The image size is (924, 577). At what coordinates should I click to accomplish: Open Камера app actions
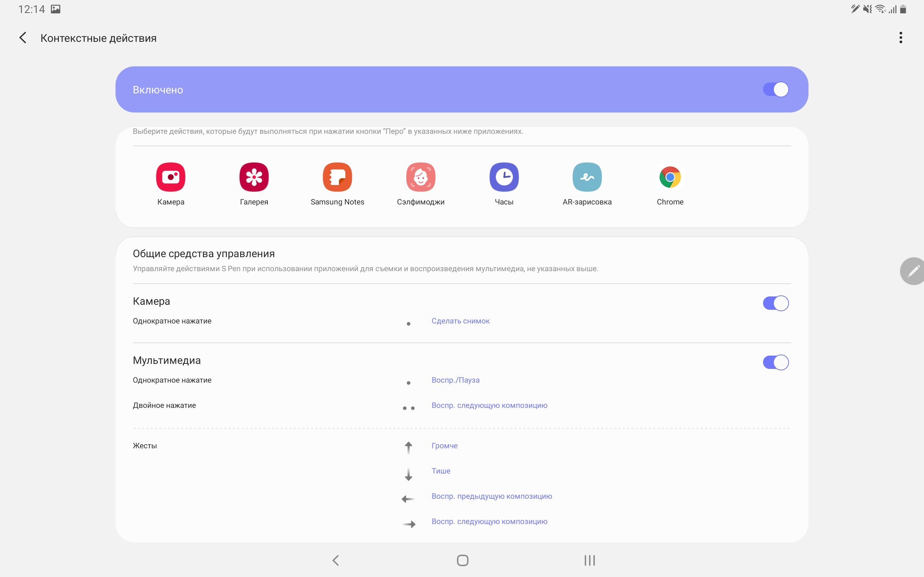[x=171, y=177]
